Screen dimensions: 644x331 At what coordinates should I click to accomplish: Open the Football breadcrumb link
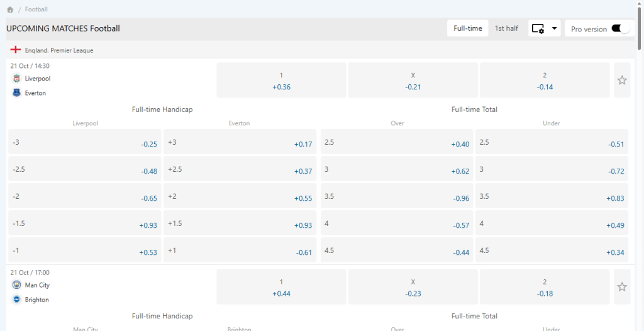coord(36,9)
